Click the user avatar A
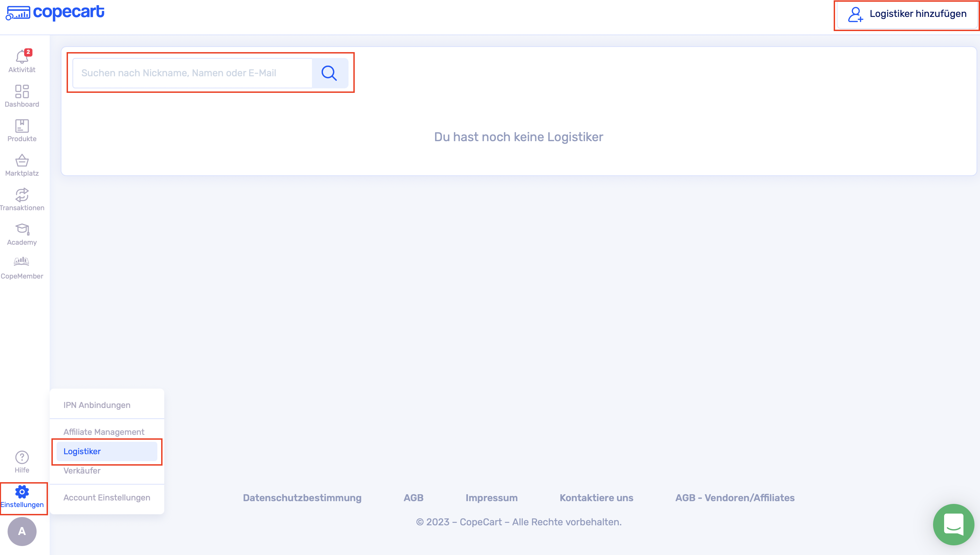Screen dimensions: 980x555 click(22, 531)
